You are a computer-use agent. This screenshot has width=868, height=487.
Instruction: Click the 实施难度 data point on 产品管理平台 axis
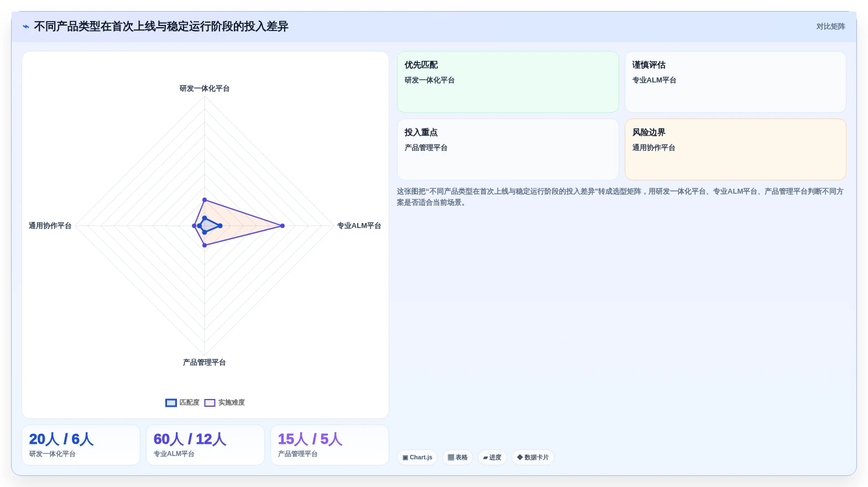pos(205,245)
